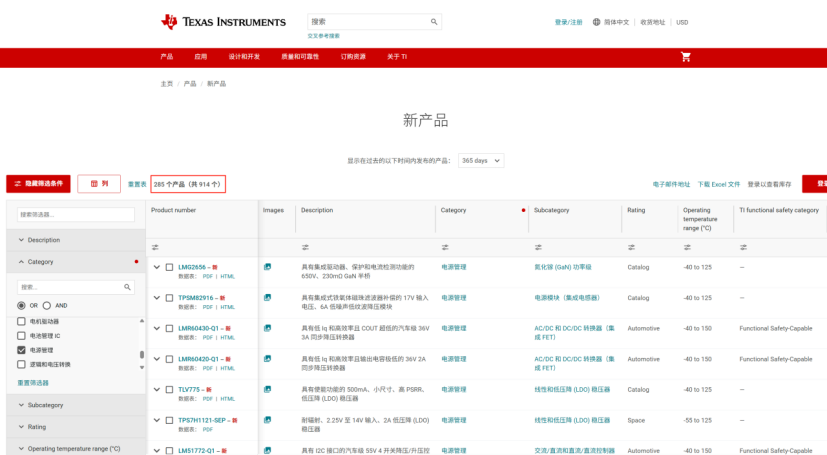Open image icon for TLV775 row

pos(267,389)
